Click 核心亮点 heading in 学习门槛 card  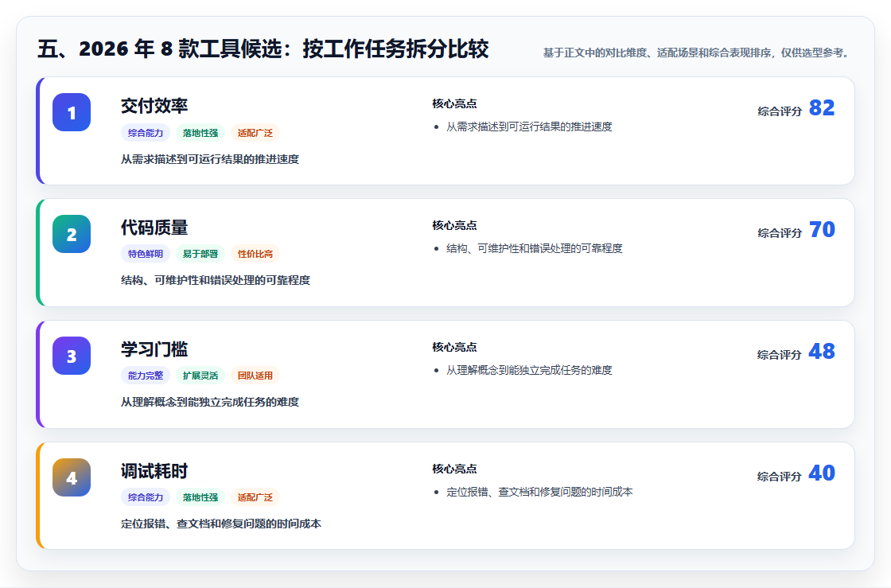point(454,347)
